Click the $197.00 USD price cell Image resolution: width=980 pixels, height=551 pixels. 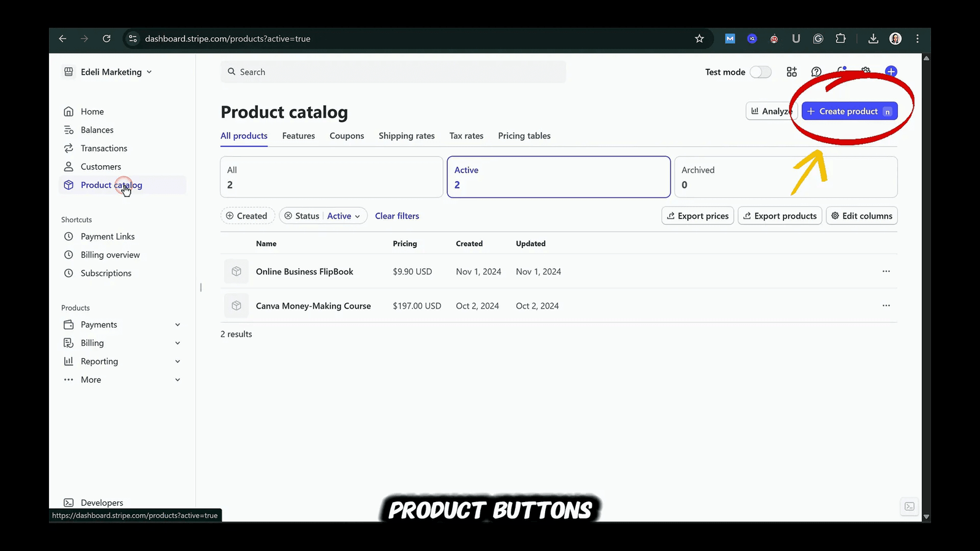(x=417, y=305)
